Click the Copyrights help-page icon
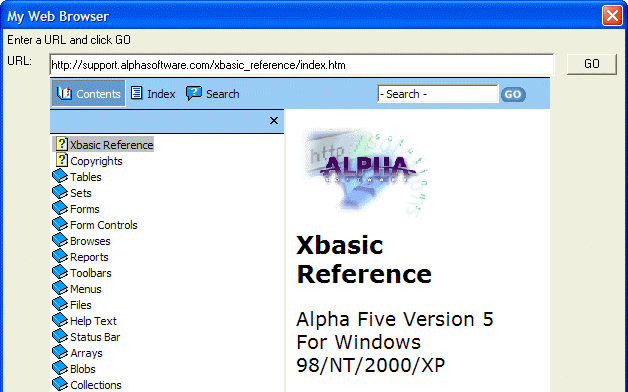 [62, 160]
